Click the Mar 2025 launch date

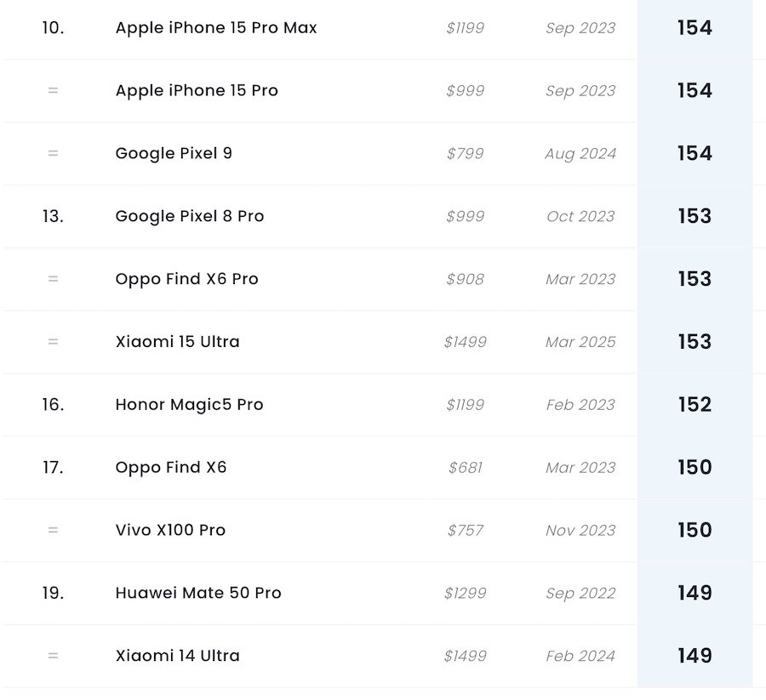(580, 342)
